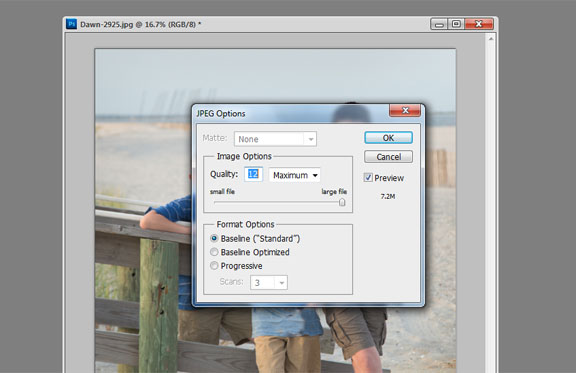Viewport: 576px width, 373px height.
Task: Choose the Progressive format option
Action: (x=214, y=265)
